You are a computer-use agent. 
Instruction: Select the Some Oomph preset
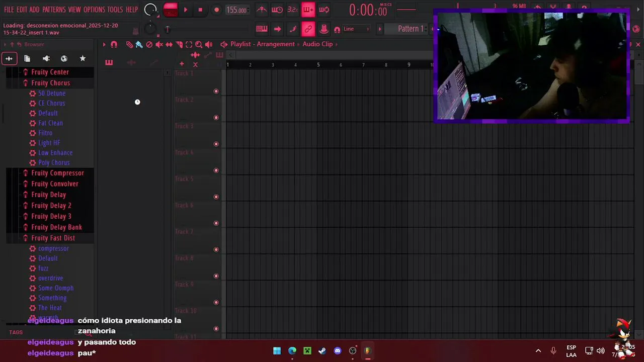(56, 289)
